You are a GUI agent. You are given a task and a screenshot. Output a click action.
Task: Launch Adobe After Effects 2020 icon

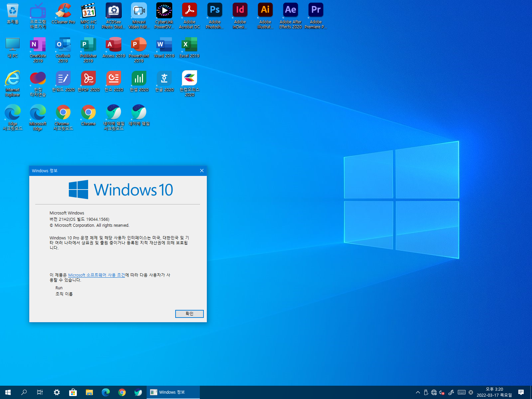(291, 16)
